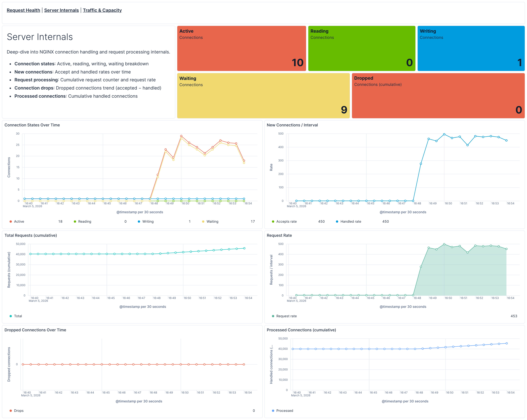The height and width of the screenshot is (420, 527).
Task: Click the red Active legend color dot
Action: point(11,222)
